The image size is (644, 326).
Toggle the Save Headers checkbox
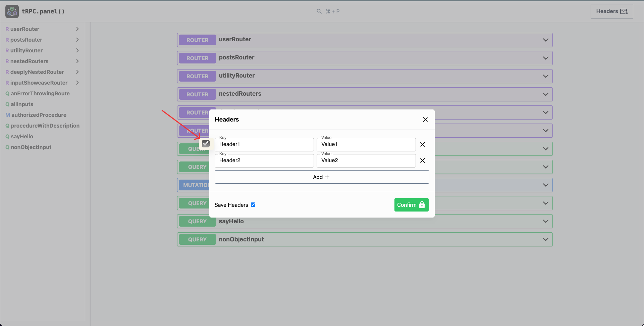(x=253, y=205)
